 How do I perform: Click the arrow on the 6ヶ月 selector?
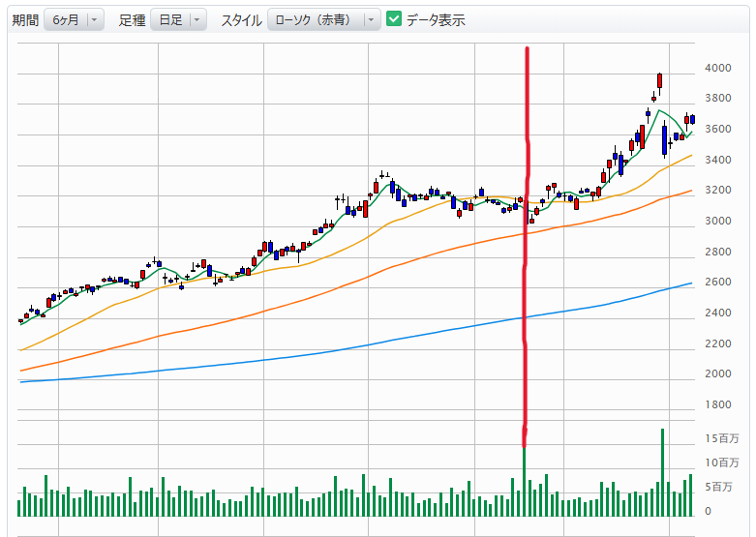pos(94,19)
